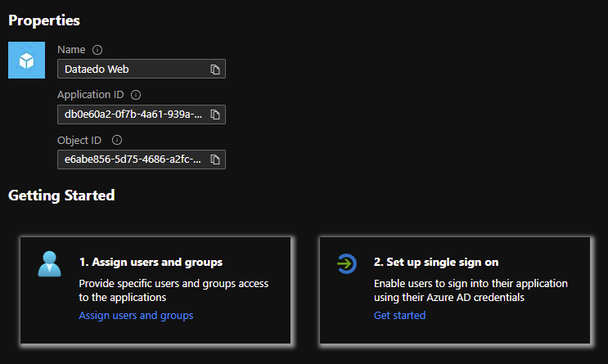Copy the Name value to clipboard

(215, 70)
